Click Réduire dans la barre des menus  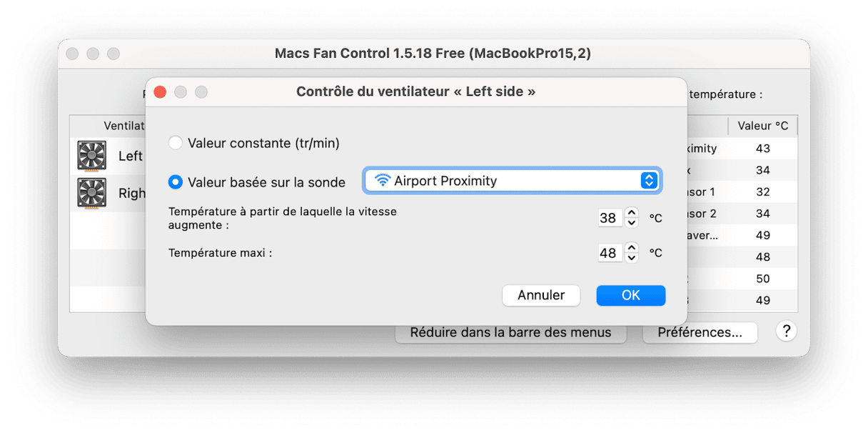point(510,332)
